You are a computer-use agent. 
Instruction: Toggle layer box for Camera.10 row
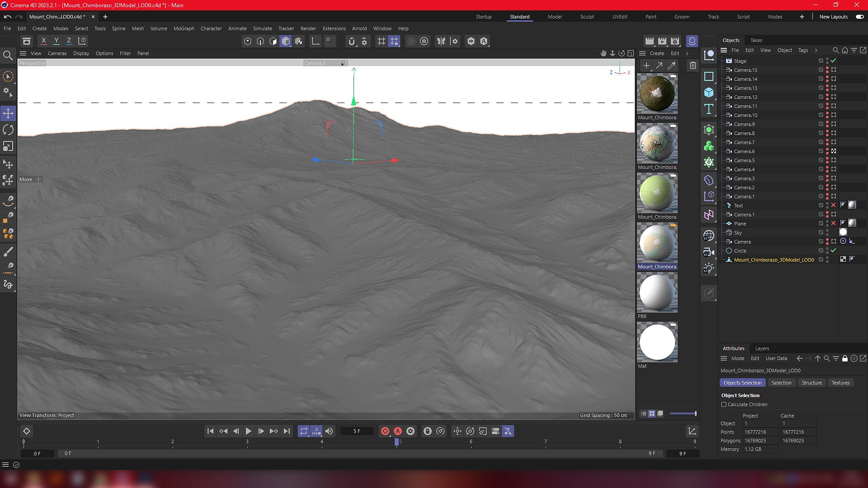(821, 115)
